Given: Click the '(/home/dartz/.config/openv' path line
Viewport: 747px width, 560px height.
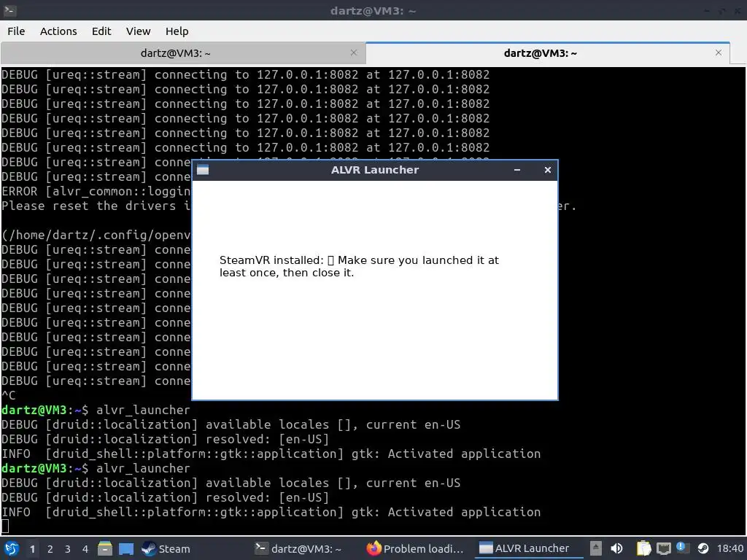Looking at the screenshot, I should tap(96, 236).
